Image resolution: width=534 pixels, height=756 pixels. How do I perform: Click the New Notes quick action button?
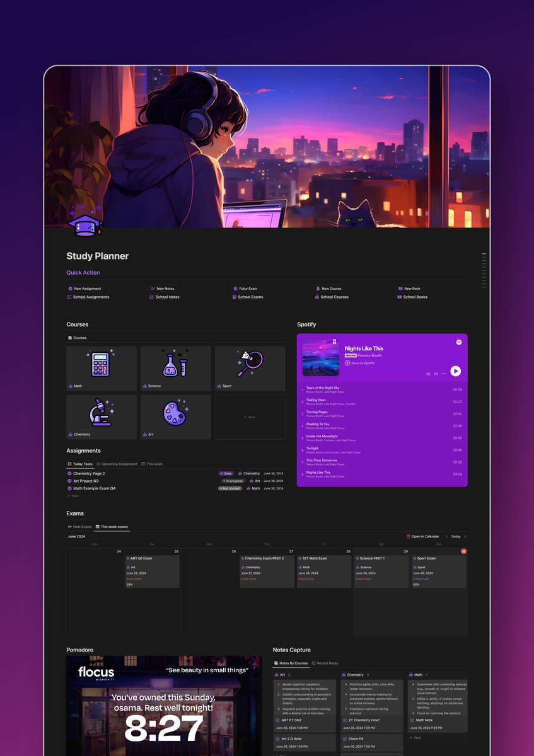tap(162, 289)
